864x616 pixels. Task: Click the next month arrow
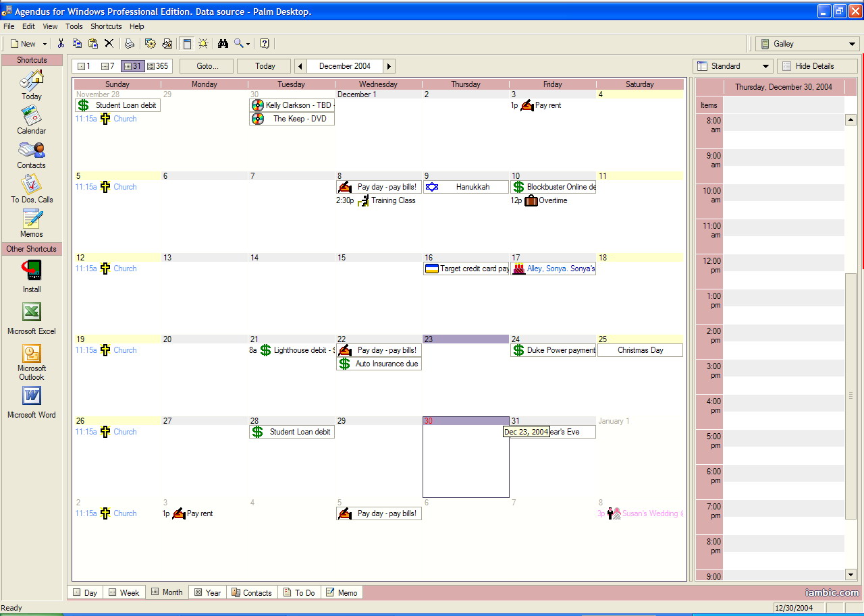coord(389,65)
